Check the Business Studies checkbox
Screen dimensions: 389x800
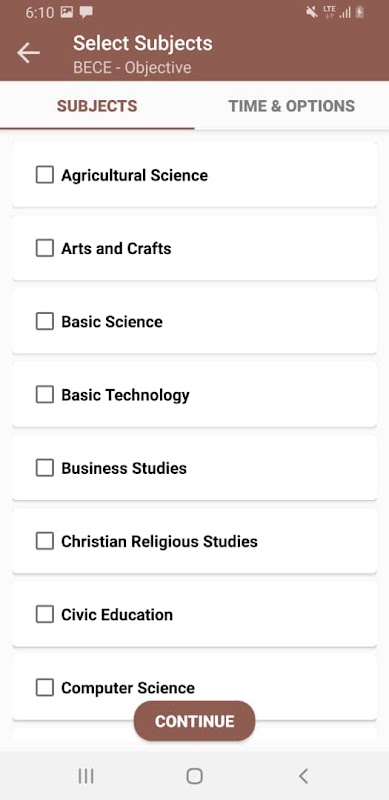click(44, 468)
